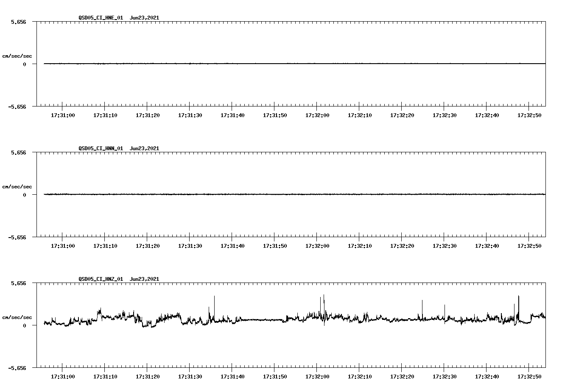This screenshot has height=392, width=576.
Task: Click the 17:32:10 time label under HNN plot
Action: [360, 246]
